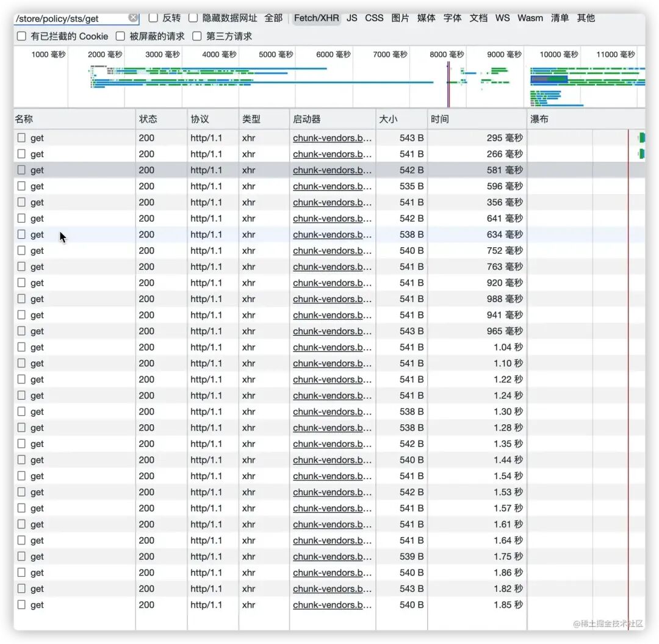Sort by the 名称 column header
Viewport: 659px width, 644px height.
pyautogui.click(x=74, y=119)
